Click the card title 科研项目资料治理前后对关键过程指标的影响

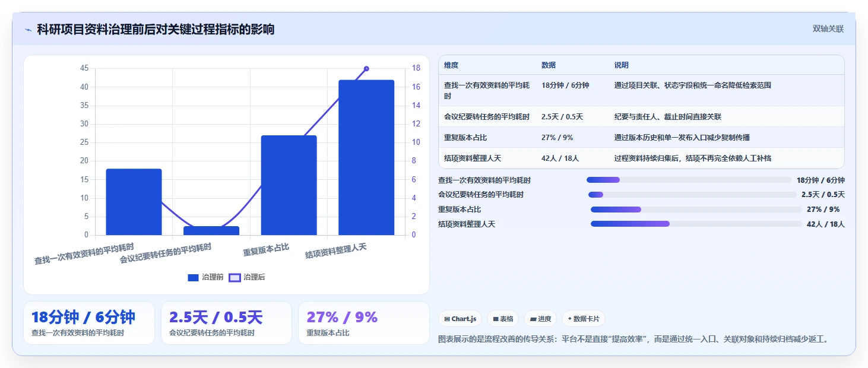(156, 30)
